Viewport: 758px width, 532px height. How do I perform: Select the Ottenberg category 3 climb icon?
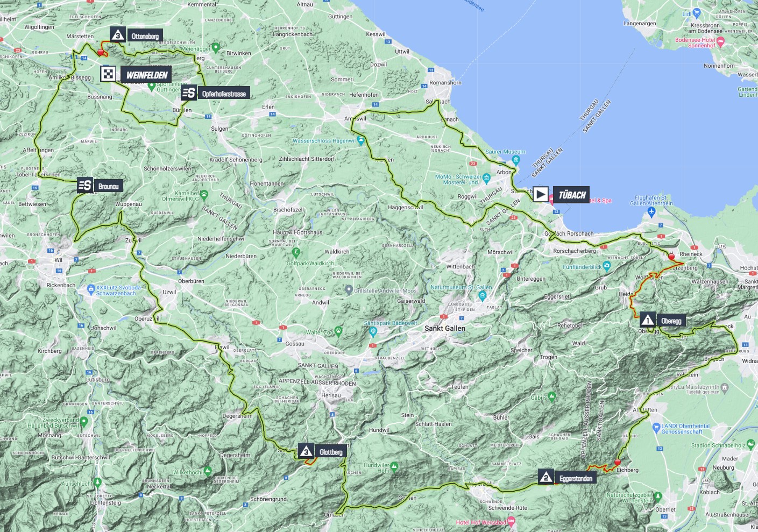tap(118, 36)
